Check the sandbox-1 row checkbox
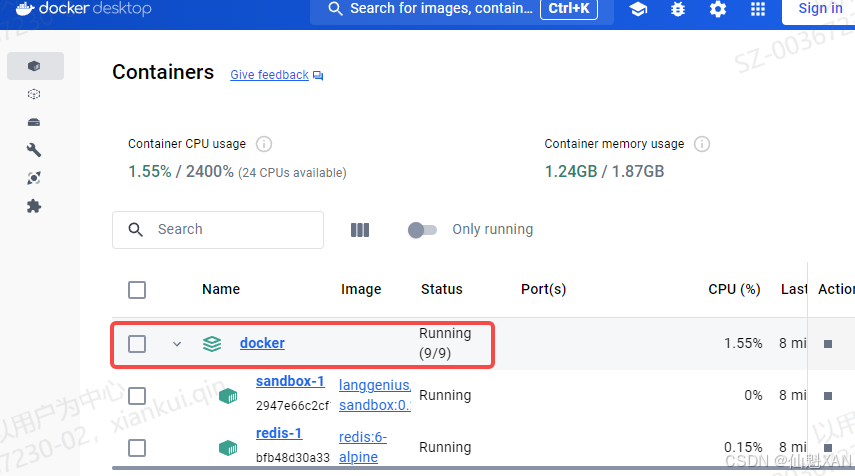The height and width of the screenshot is (476, 855). [x=137, y=396]
